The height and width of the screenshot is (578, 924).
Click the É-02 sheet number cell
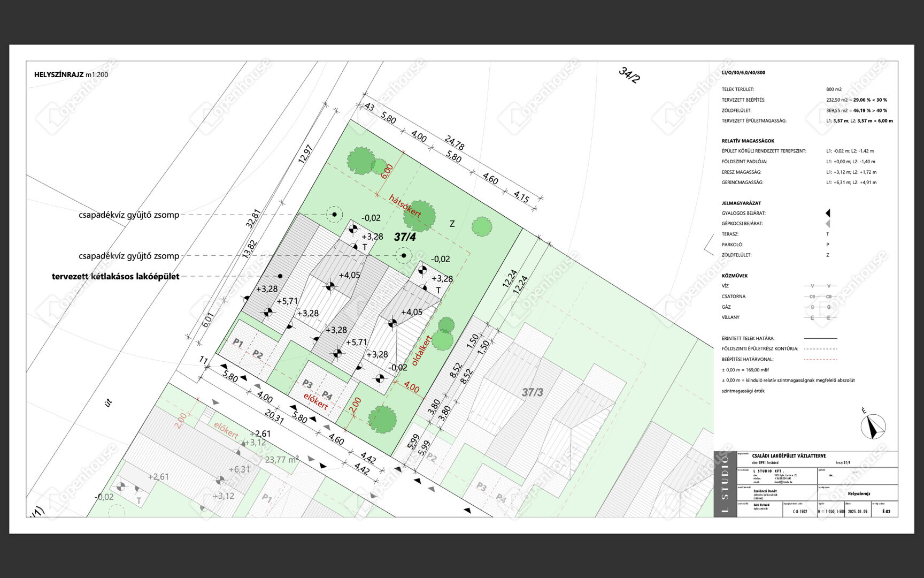pos(885,512)
